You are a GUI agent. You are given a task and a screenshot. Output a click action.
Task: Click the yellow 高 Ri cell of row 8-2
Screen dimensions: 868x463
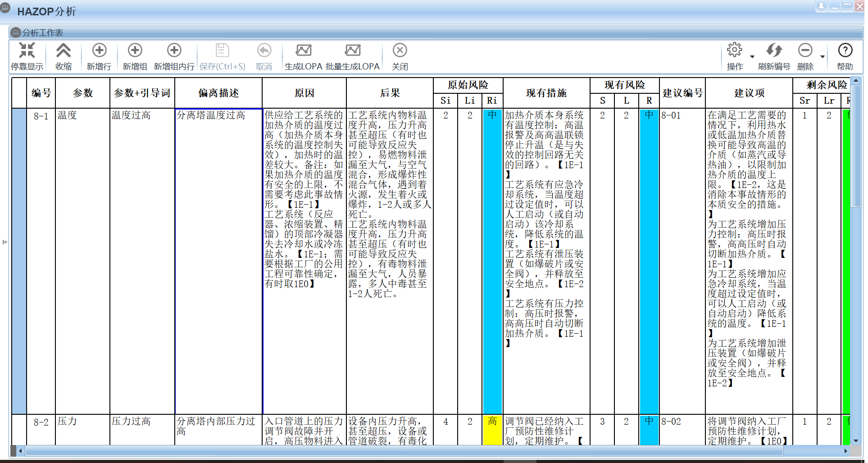492,430
